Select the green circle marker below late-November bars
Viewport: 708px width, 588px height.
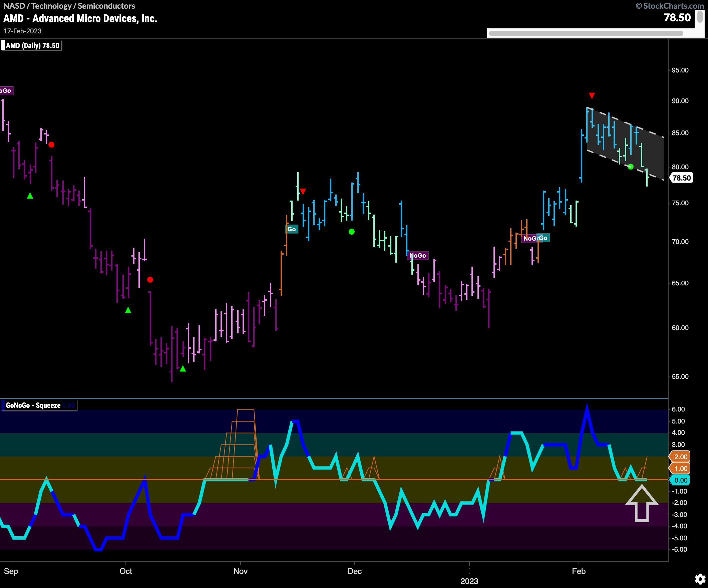click(x=351, y=232)
